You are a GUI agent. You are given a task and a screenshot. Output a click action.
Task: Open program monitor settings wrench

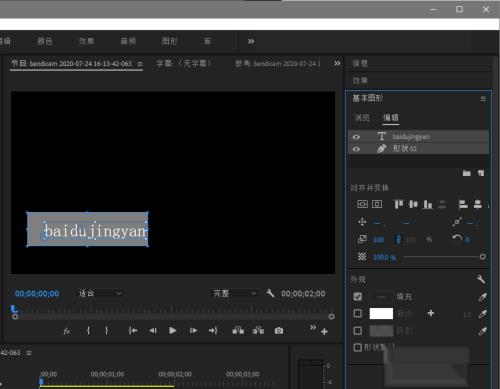click(x=270, y=293)
